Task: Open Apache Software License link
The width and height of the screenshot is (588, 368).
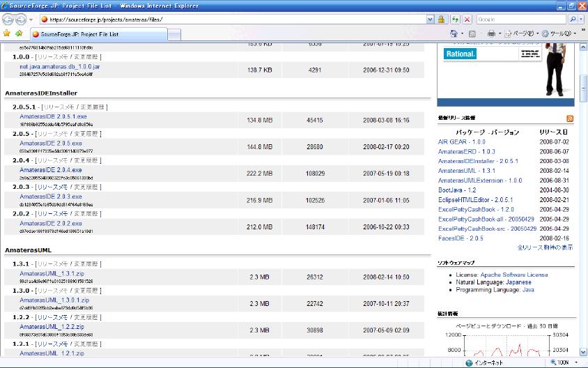Action: point(514,275)
